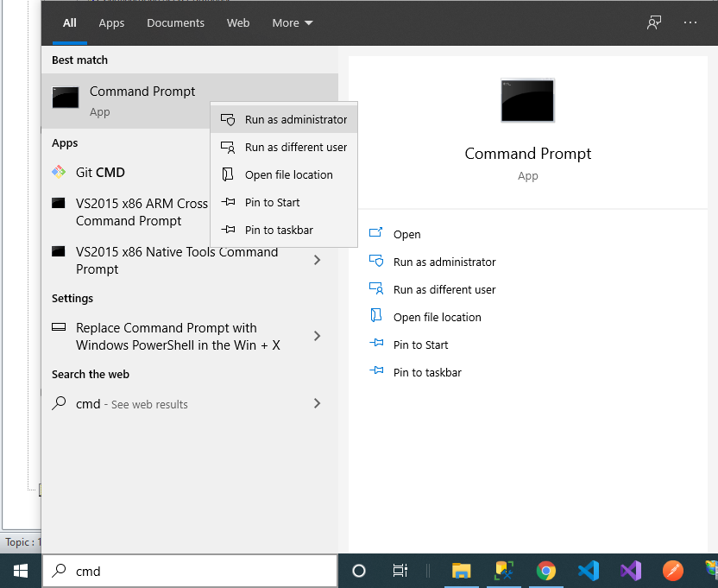The width and height of the screenshot is (718, 588).
Task: Click the pin icon in context menu Pin to taskbar
Action: point(228,229)
